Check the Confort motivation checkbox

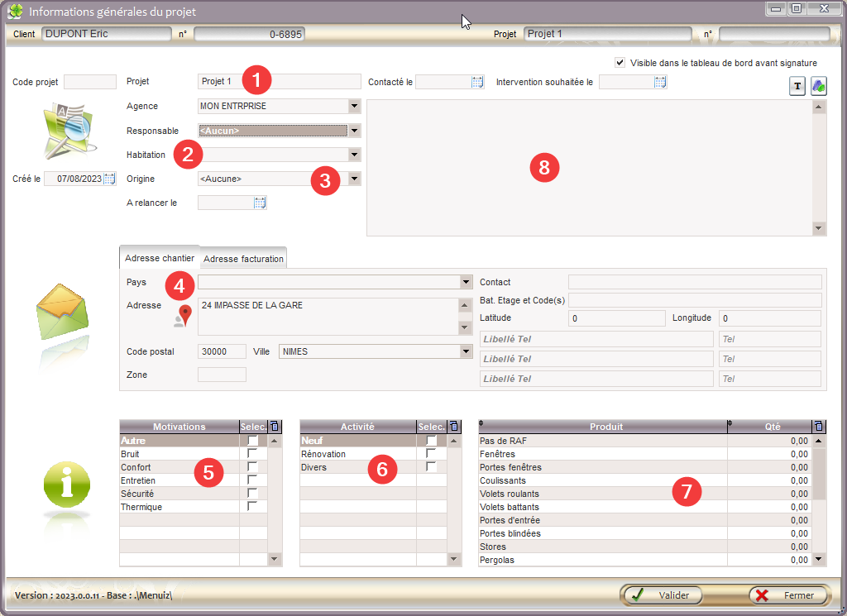point(252,467)
